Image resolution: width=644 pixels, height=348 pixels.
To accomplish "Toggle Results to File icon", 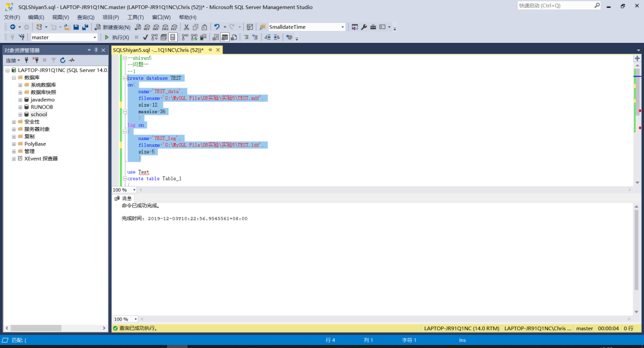I will point(234,38).
